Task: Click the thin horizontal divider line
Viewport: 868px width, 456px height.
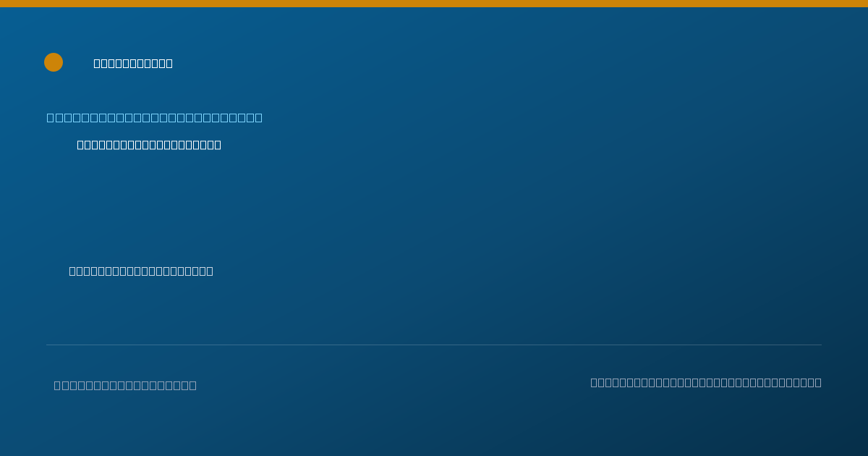Action: 434,345
